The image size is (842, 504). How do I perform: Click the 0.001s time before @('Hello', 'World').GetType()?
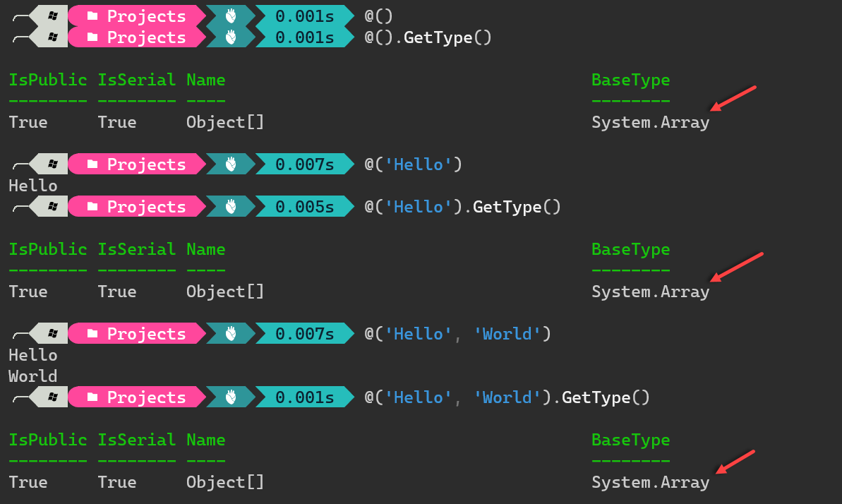(x=304, y=397)
